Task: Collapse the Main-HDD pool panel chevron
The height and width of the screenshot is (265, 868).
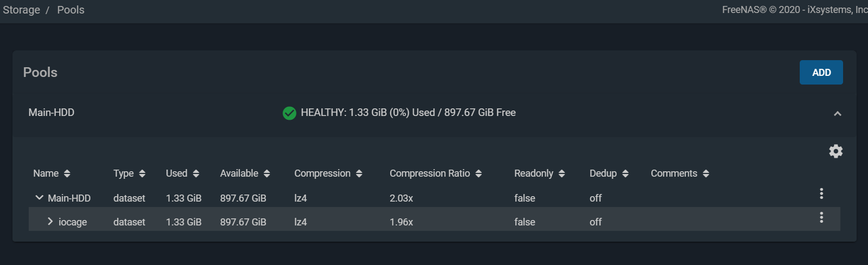Action: tap(837, 113)
